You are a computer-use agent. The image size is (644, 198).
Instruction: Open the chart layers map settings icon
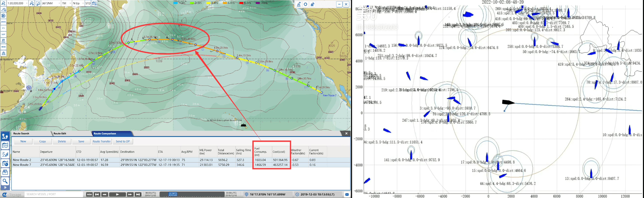coord(94,3)
